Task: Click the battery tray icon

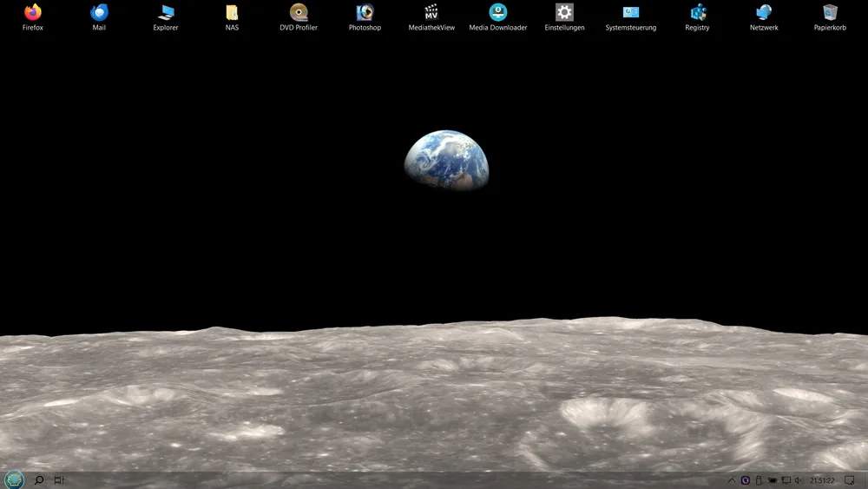Action: [773, 480]
